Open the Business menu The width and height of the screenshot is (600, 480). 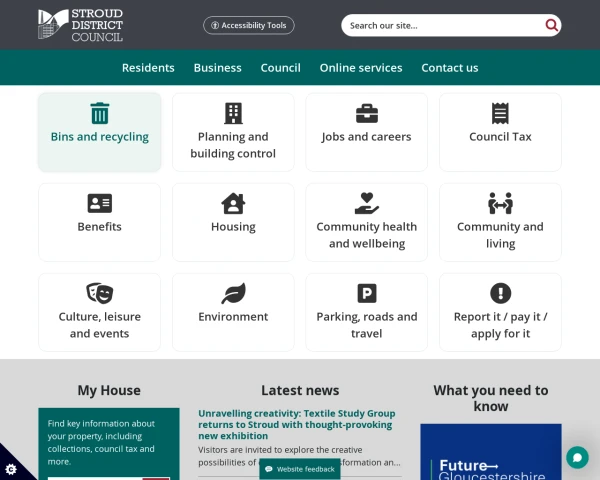[x=217, y=68]
